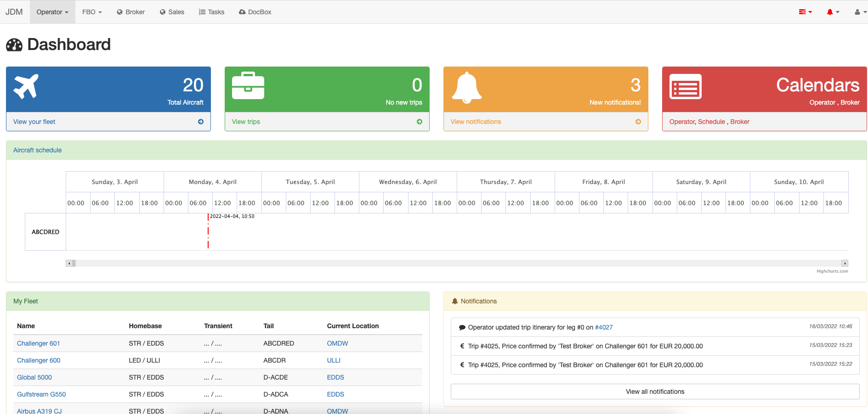Click the schedule scrollbar left arrow
868x414 pixels.
point(69,263)
